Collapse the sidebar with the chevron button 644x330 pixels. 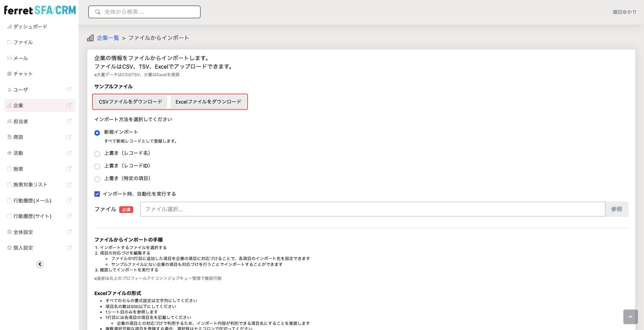(x=40, y=264)
